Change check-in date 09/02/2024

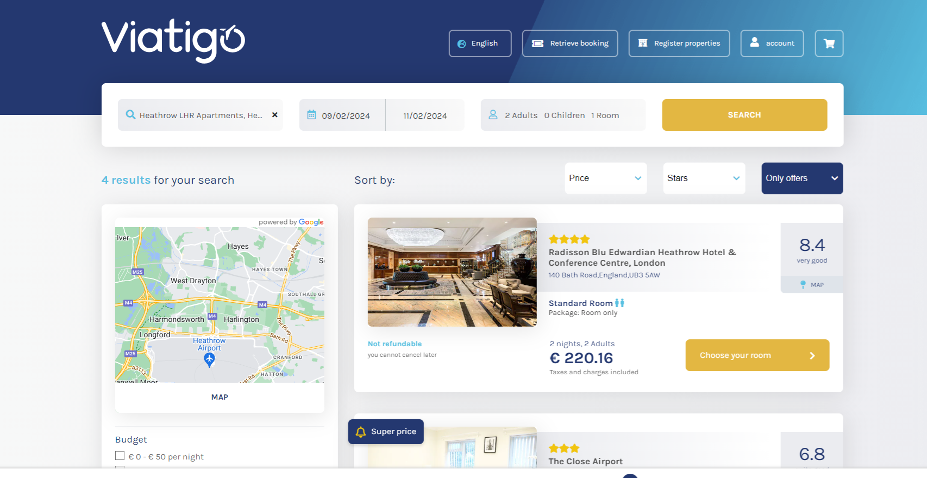[x=342, y=115]
